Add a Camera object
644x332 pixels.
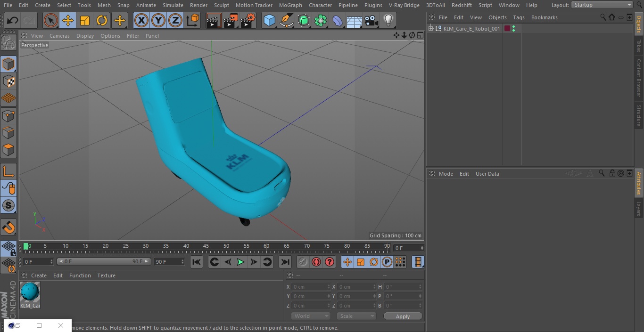point(371,21)
